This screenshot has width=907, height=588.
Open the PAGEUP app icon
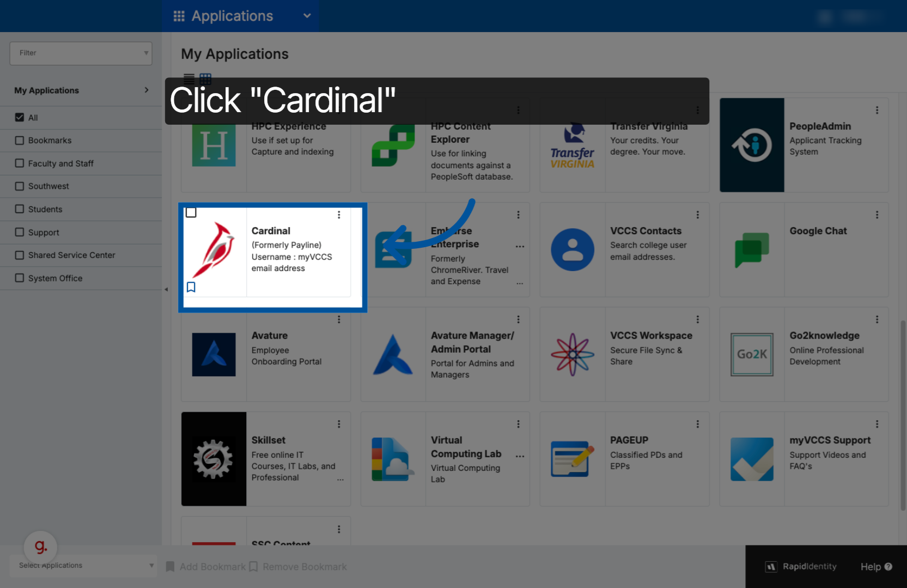click(x=572, y=459)
